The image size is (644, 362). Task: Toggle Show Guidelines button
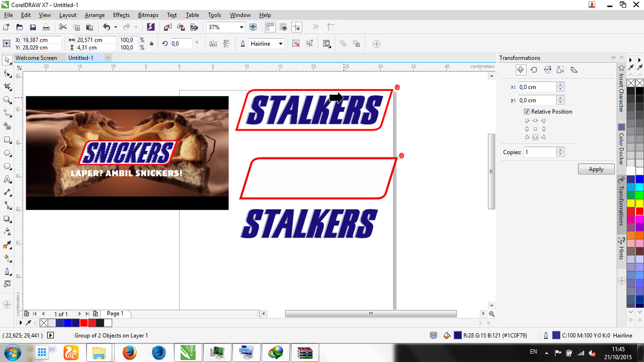(297, 27)
